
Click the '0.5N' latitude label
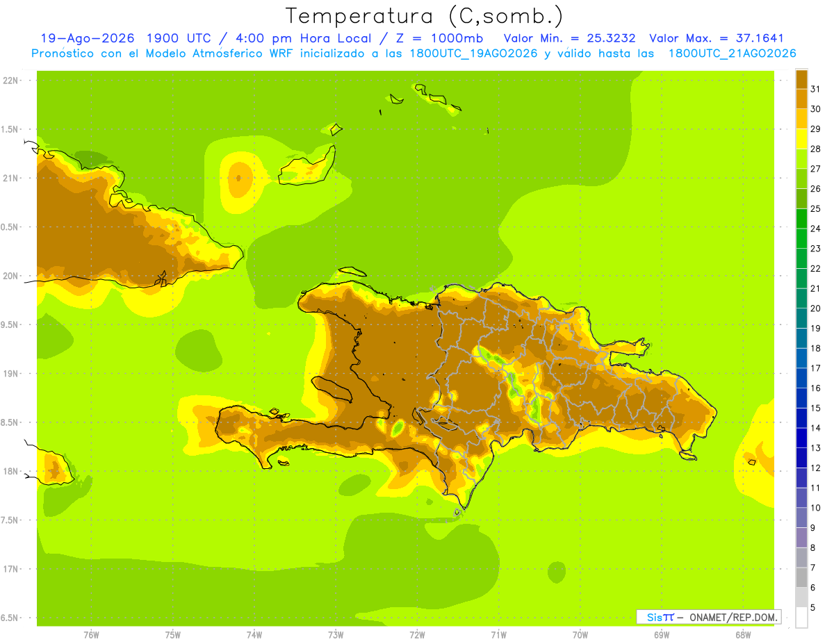[x=10, y=227]
